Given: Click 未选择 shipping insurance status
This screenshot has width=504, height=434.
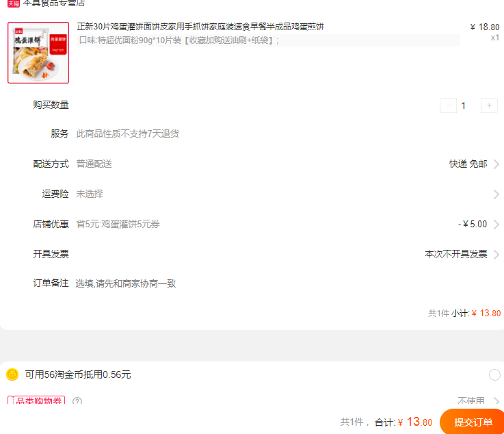Looking at the screenshot, I should tap(90, 194).
